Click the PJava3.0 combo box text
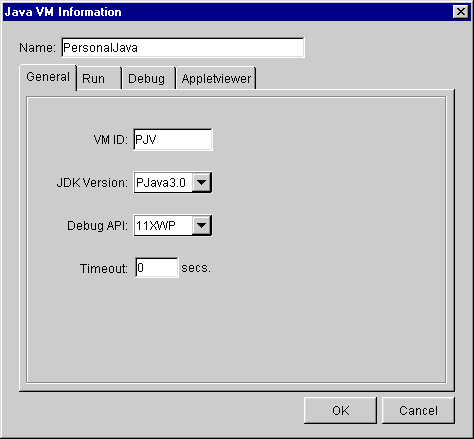This screenshot has width=474, height=439. pyautogui.click(x=161, y=183)
